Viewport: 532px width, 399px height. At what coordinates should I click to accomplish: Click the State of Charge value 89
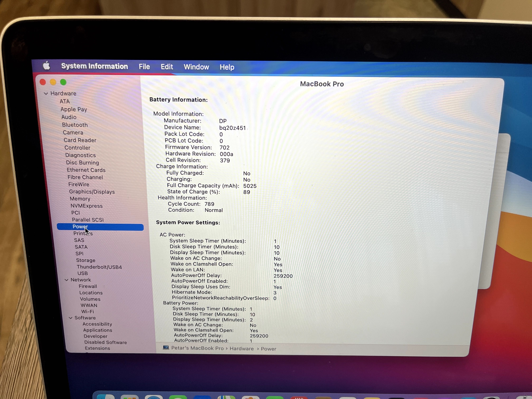tap(246, 192)
